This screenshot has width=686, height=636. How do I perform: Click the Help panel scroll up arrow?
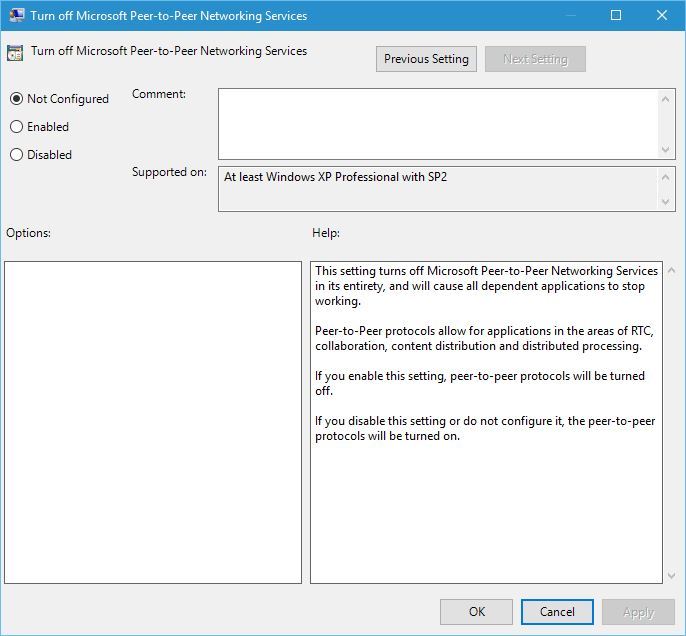[671, 270]
